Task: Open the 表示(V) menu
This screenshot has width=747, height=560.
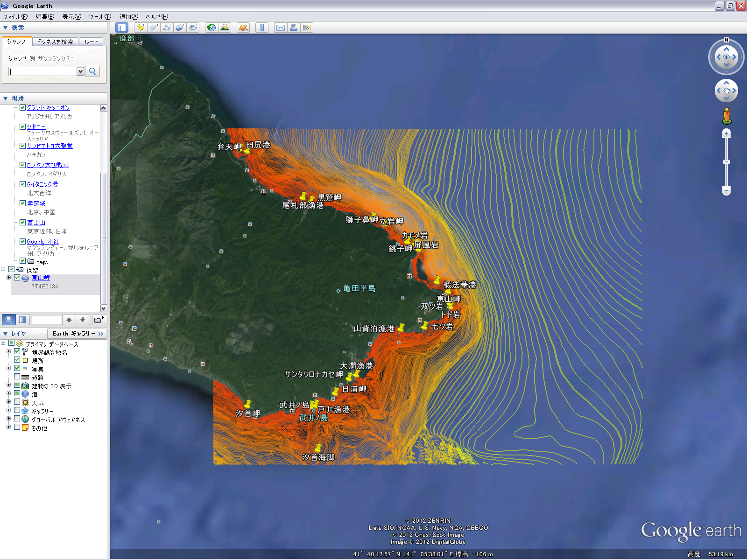Action: click(71, 17)
